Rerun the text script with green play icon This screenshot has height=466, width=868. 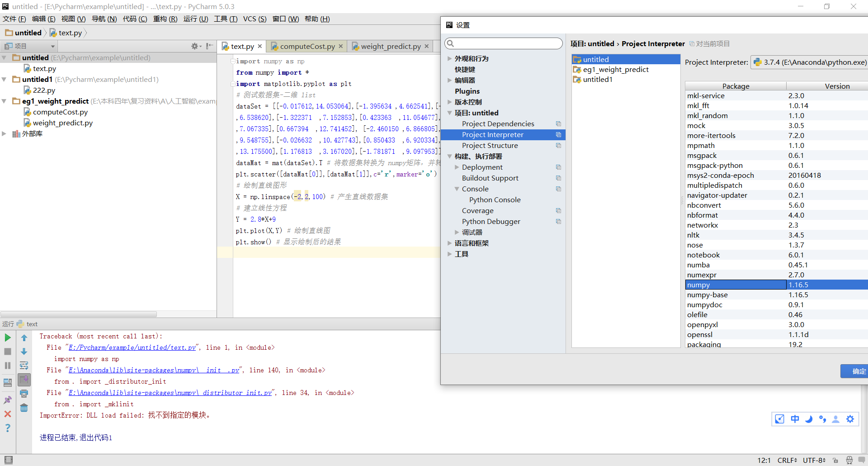tap(8, 338)
